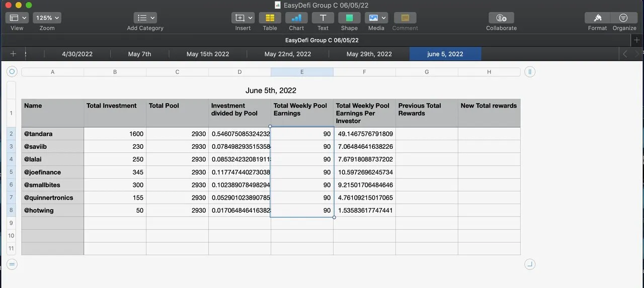Click the table title June 5th, 2022

pos(271,90)
